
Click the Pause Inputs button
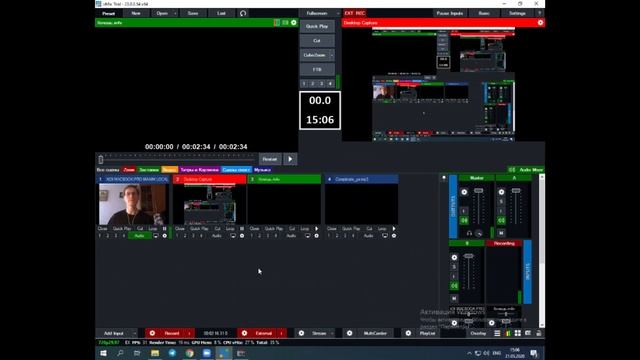[450, 13]
